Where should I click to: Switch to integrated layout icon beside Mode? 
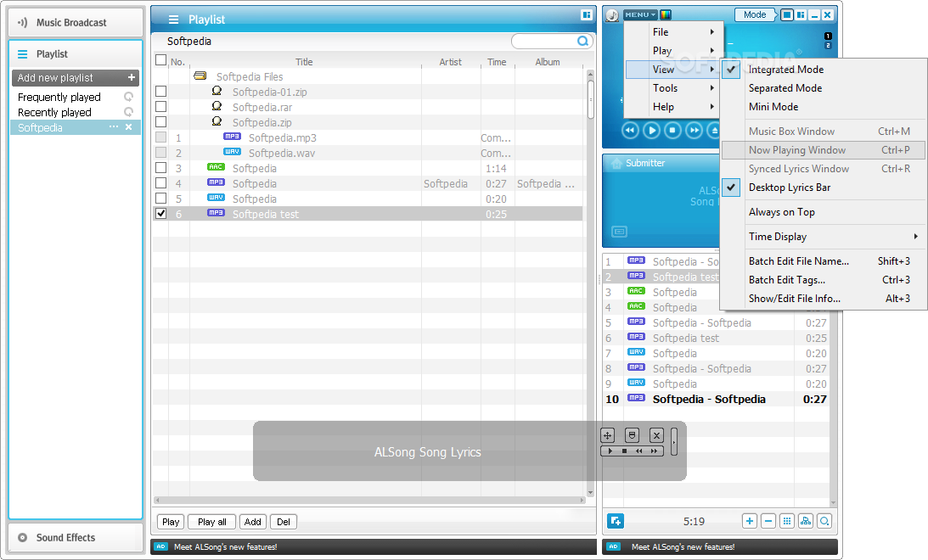click(x=786, y=14)
